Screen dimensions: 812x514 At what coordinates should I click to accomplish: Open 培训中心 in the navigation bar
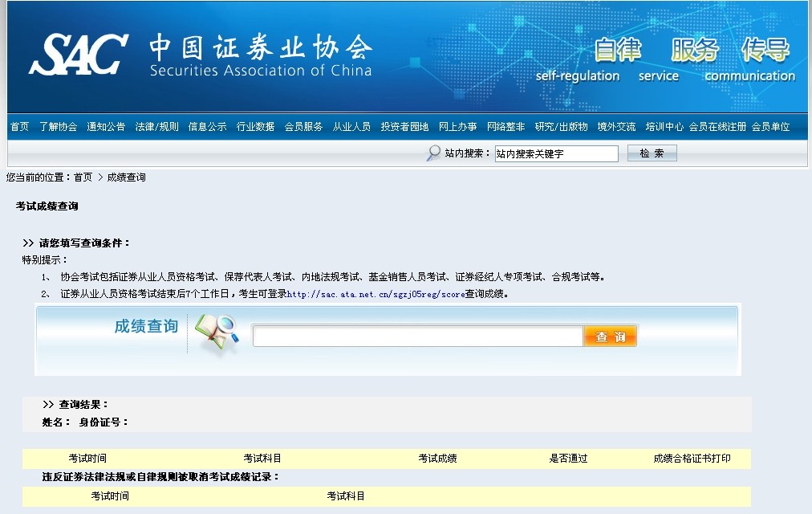[x=664, y=127]
